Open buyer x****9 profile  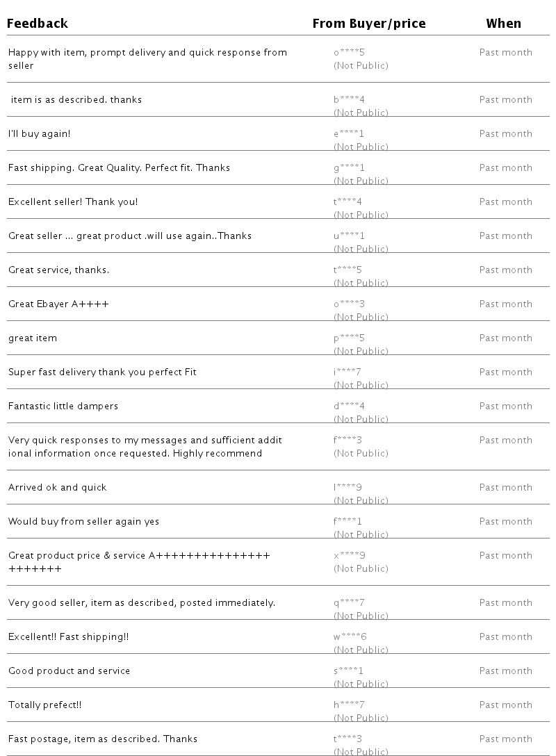(349, 555)
